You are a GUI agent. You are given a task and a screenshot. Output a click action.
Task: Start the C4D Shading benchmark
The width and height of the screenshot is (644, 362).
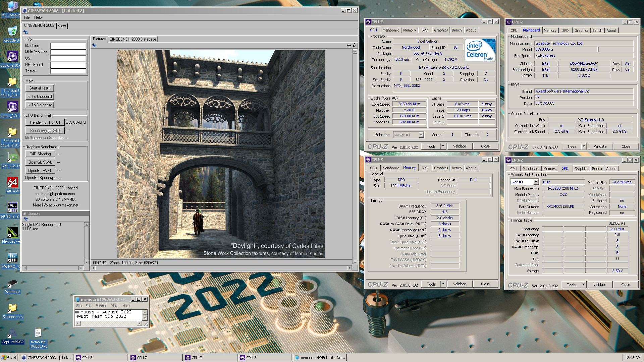pos(40,154)
